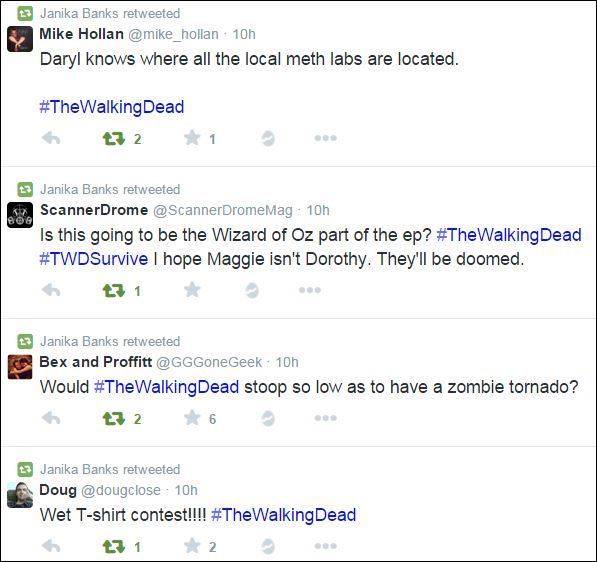Open more options on Mike Hollan's tweet
This screenshot has height=562, width=597.
[326, 138]
